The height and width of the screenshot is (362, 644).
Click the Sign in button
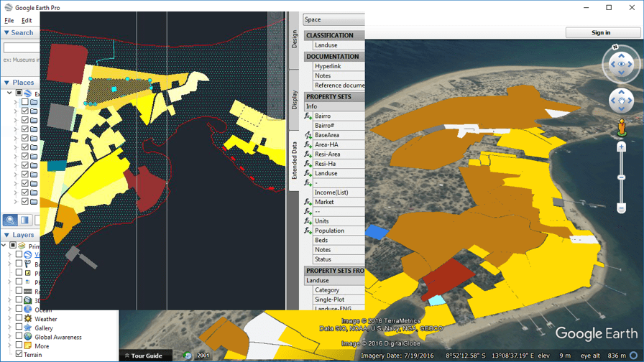click(x=600, y=32)
